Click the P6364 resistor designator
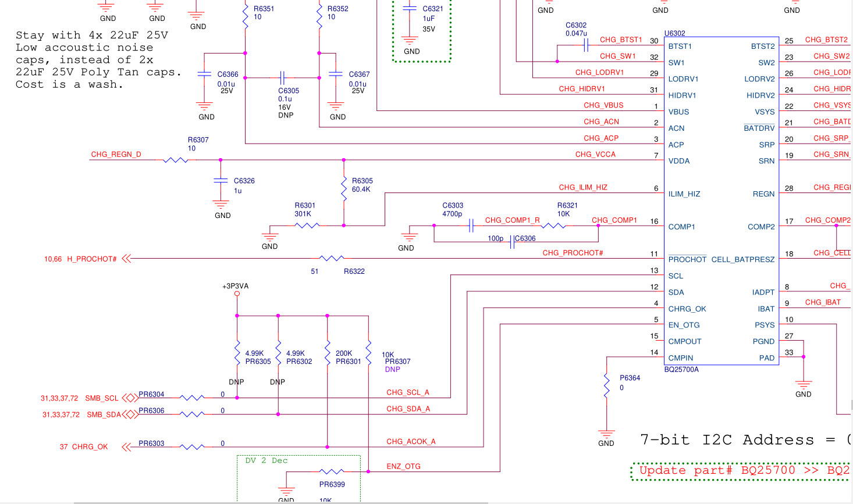 click(630, 378)
